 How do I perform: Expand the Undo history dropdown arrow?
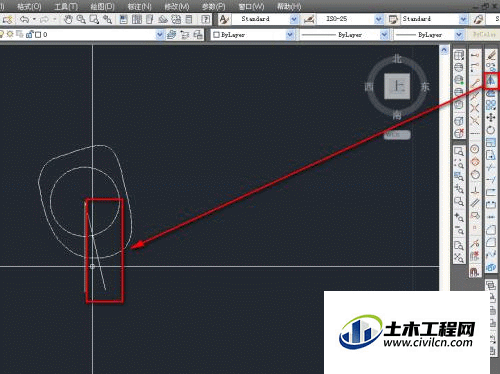pyautogui.click(x=34, y=19)
